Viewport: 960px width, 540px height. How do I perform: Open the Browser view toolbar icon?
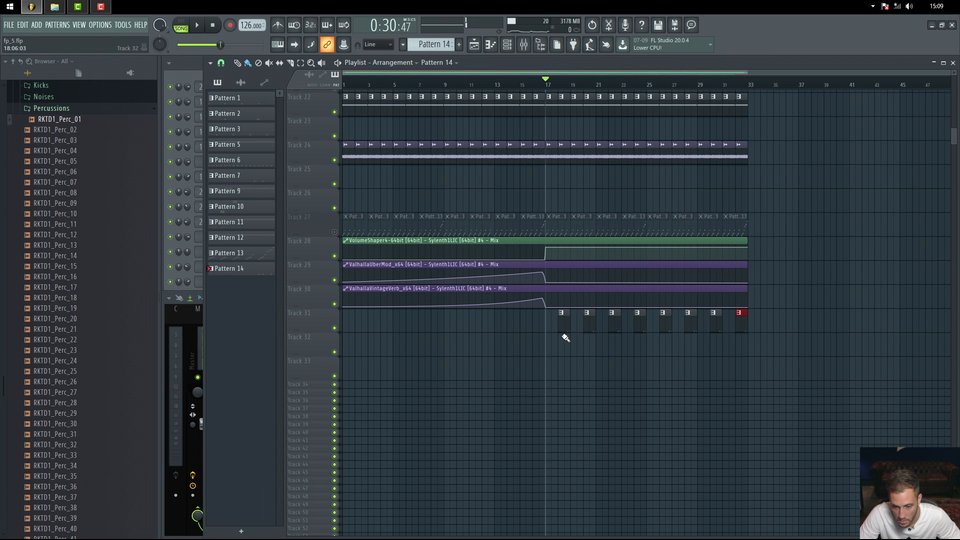[540, 45]
